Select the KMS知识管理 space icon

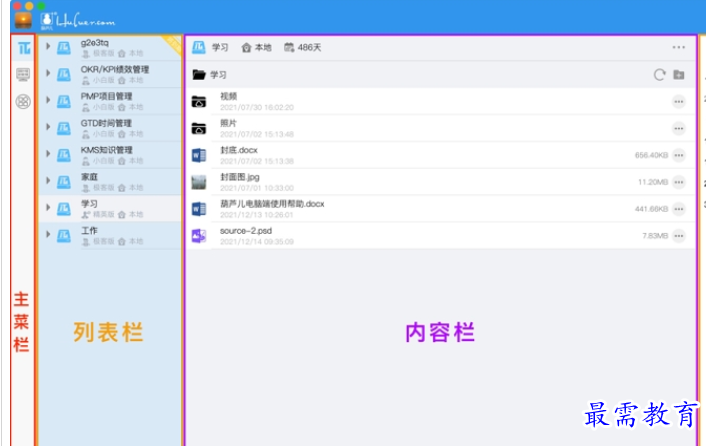pos(63,155)
